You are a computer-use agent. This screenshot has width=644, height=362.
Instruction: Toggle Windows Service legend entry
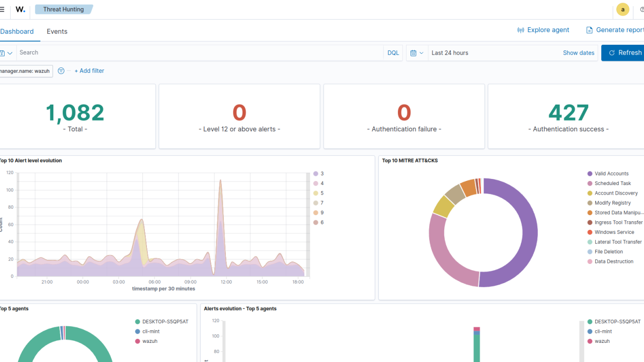coord(611,232)
